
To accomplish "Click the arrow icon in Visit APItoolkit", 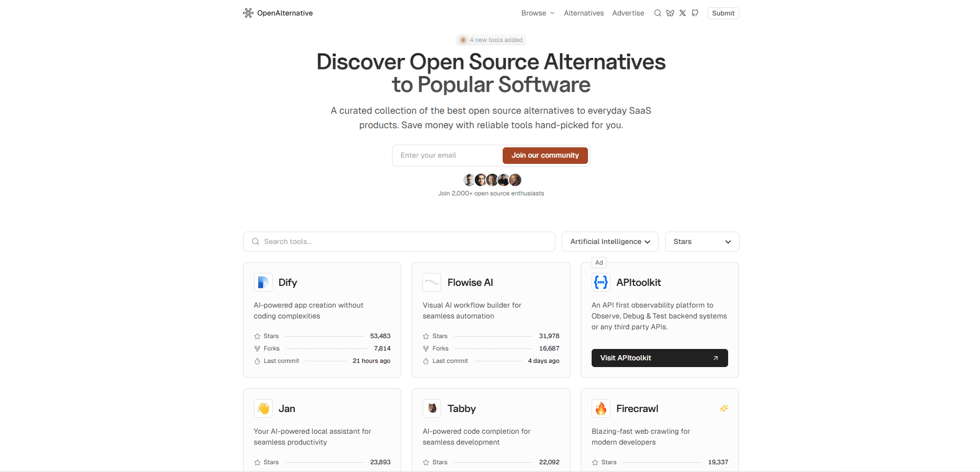I will coord(716,358).
